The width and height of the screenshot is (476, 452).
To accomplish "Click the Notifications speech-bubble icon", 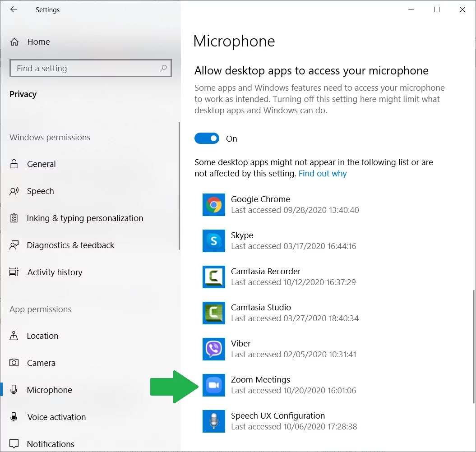I will (x=14, y=444).
